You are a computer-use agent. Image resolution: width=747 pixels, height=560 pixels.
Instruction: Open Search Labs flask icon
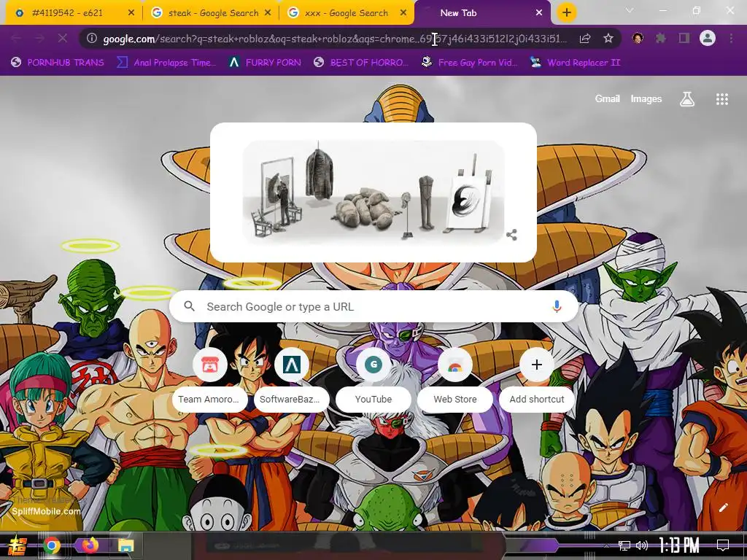687,99
